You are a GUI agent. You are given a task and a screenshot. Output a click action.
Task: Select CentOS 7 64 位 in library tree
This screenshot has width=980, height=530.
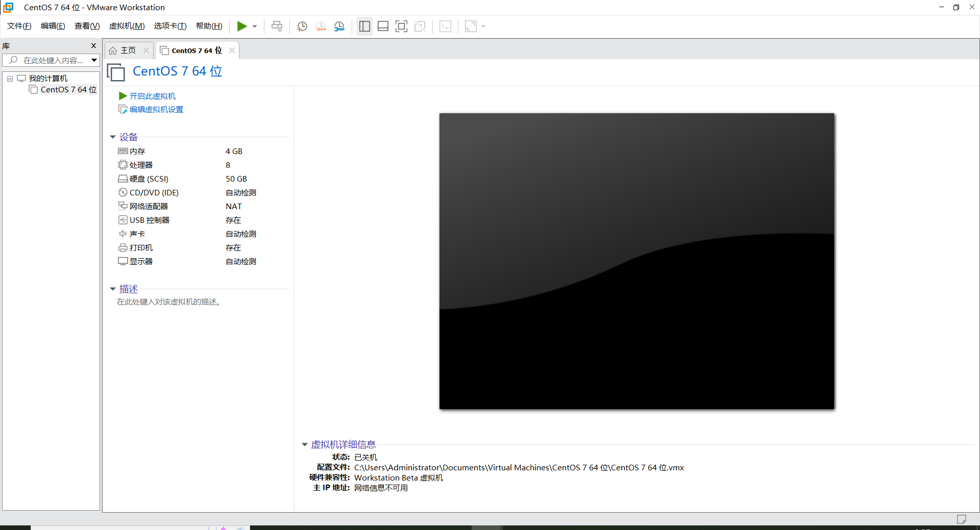[x=68, y=90]
